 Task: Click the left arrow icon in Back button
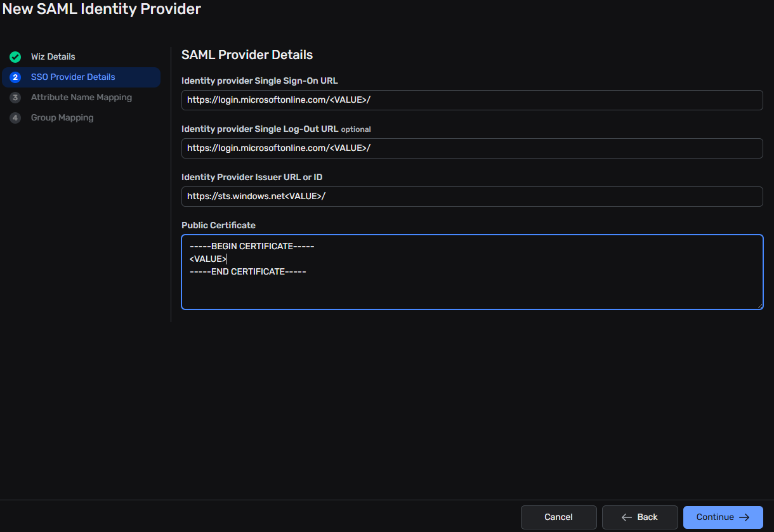pos(626,517)
